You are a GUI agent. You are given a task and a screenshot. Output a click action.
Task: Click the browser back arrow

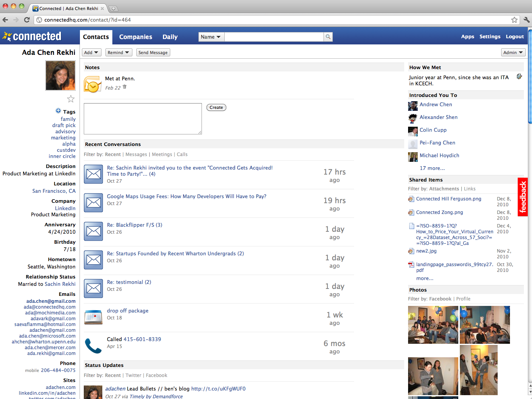[x=5, y=20]
